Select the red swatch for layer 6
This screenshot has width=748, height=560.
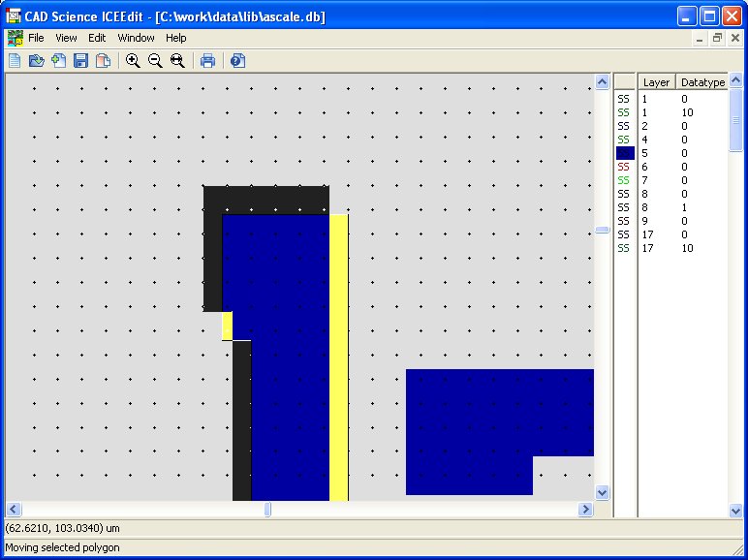click(x=624, y=167)
